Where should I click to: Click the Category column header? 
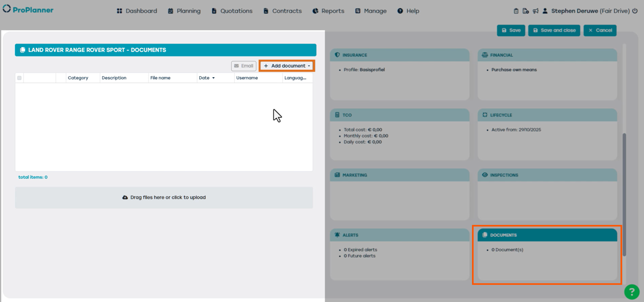(78, 78)
